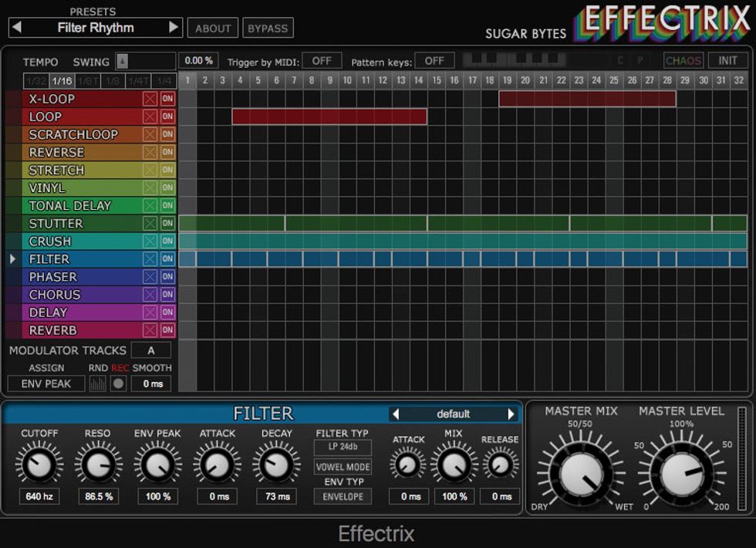The height and width of the screenshot is (548, 756).
Task: Click the 0.00 % swing value field
Action: tap(198, 61)
